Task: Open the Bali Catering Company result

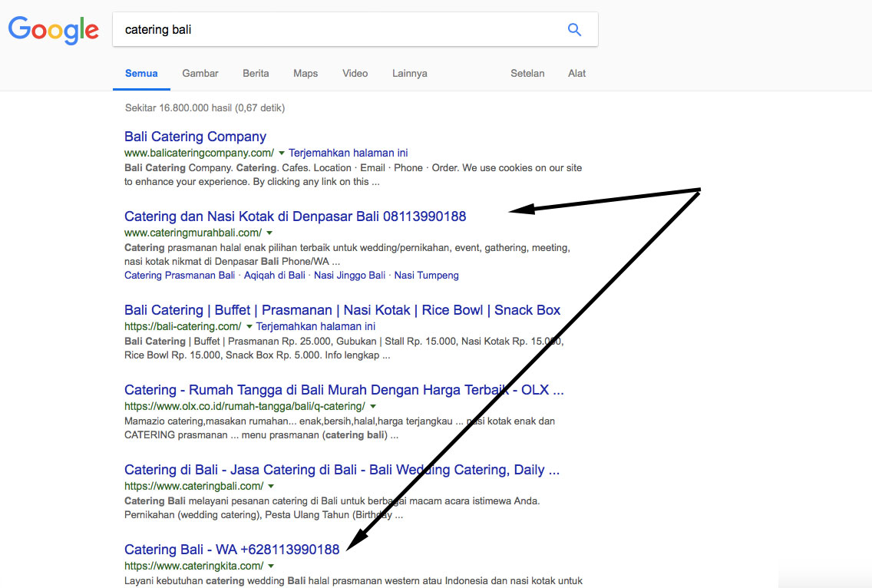Action: (x=195, y=137)
